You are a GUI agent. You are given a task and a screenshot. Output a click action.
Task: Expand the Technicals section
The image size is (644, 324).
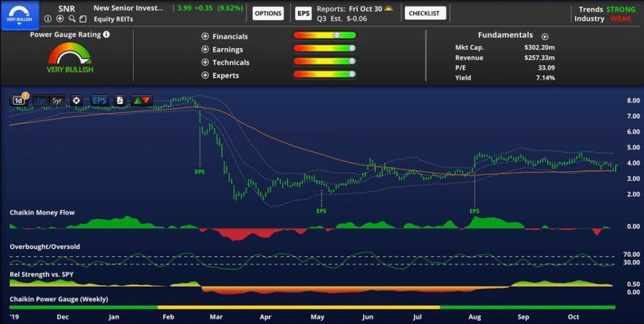pos(205,62)
